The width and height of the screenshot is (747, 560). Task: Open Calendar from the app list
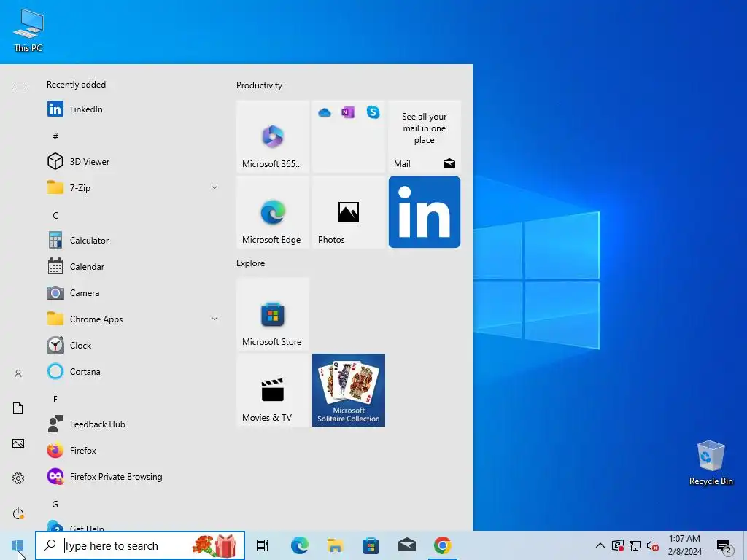tap(131, 267)
